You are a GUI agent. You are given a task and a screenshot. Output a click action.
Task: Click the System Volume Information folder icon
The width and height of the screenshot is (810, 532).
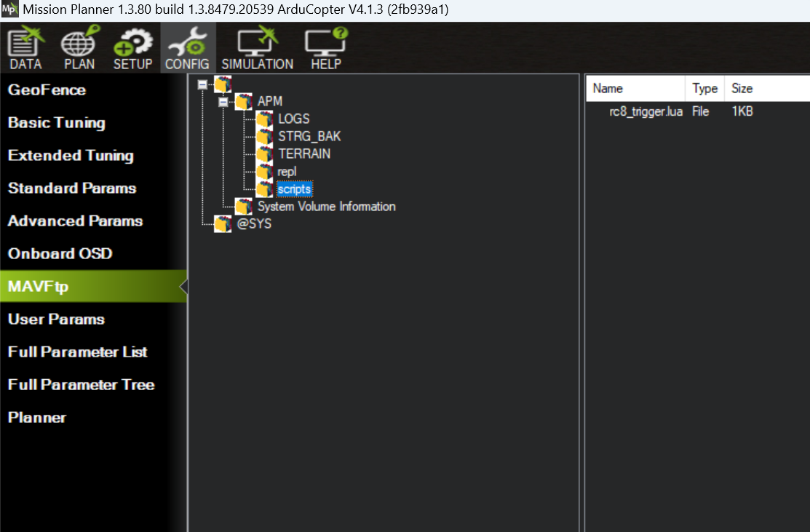tap(243, 207)
